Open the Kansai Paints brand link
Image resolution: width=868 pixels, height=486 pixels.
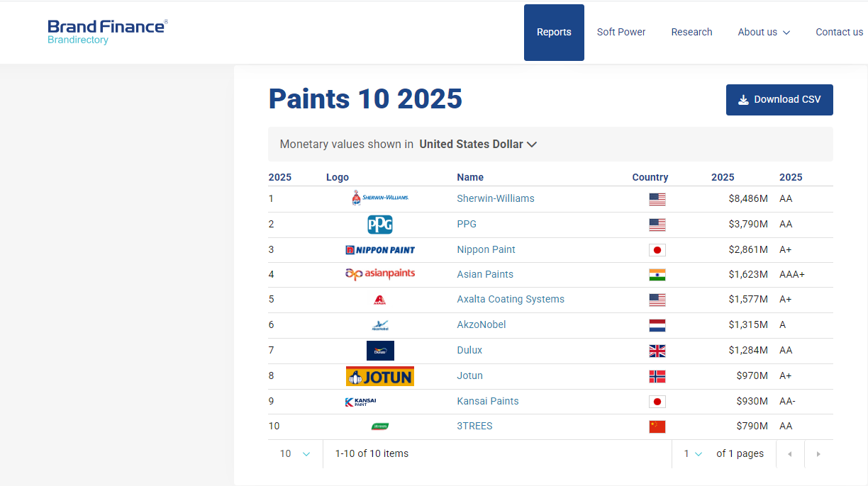[x=488, y=401]
